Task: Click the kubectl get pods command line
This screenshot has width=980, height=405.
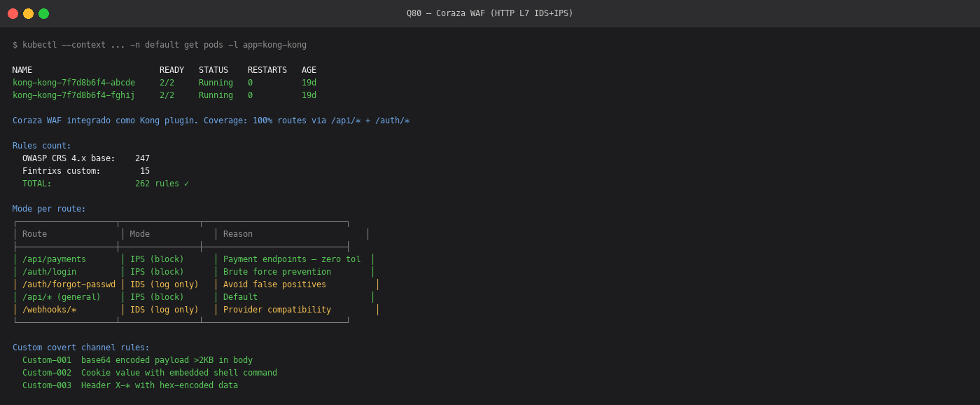Action: coord(160,45)
